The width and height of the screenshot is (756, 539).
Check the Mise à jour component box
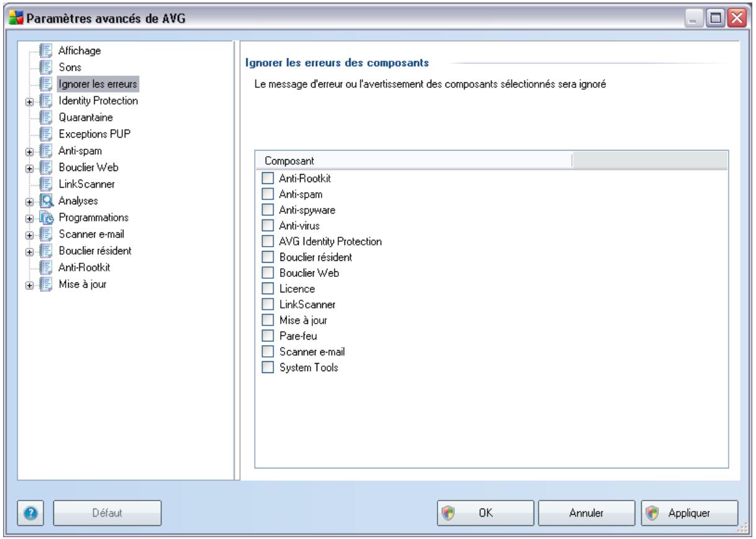pos(267,320)
